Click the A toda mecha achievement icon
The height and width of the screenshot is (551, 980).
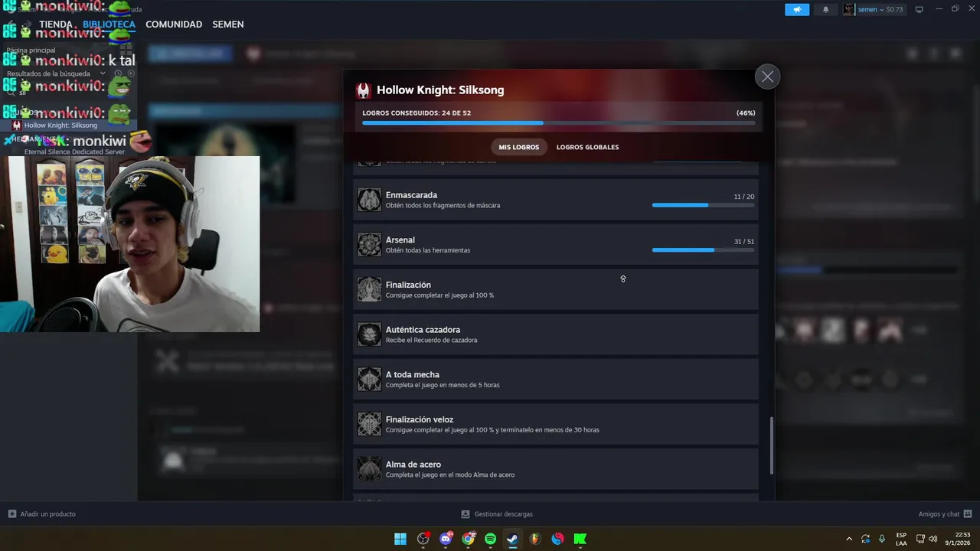(x=369, y=380)
